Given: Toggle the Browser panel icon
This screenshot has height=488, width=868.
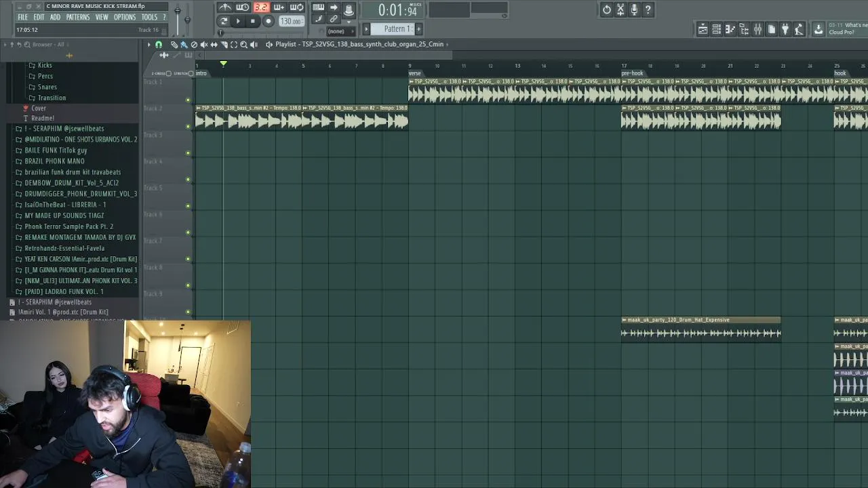Looking at the screenshot, I should coord(744,29).
